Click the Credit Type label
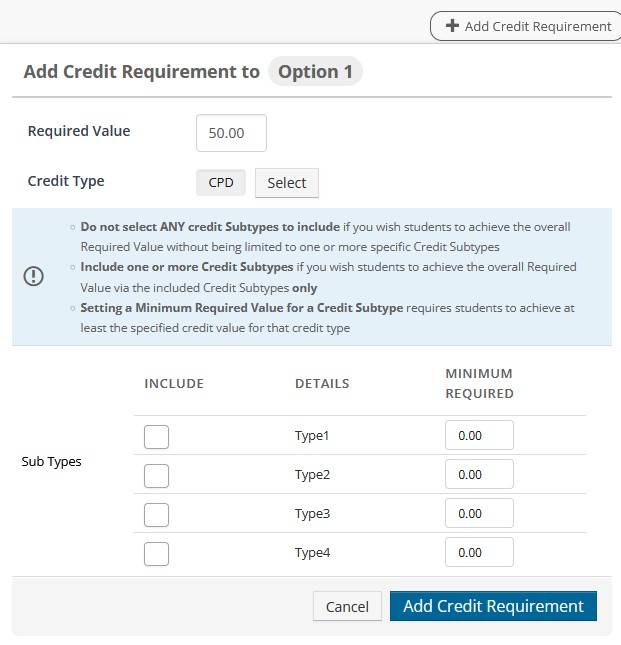 (66, 181)
